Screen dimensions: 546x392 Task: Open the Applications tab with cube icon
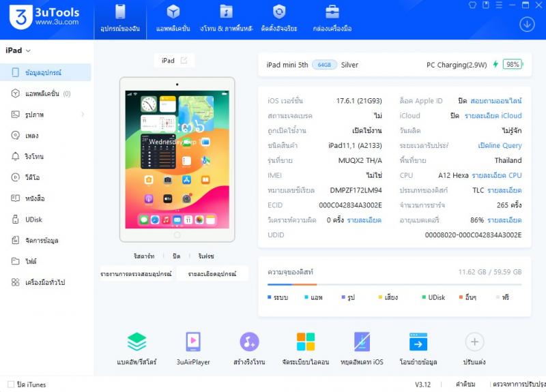click(173, 13)
